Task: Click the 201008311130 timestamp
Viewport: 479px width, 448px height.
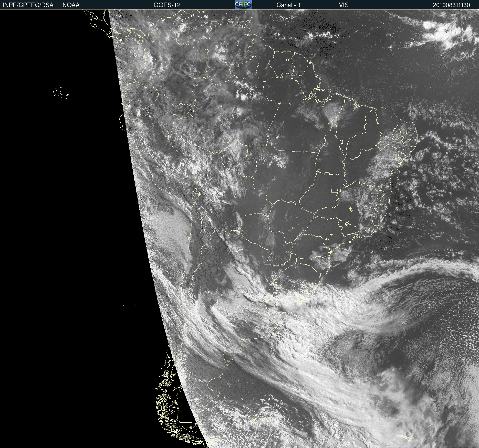Action: pos(451,5)
